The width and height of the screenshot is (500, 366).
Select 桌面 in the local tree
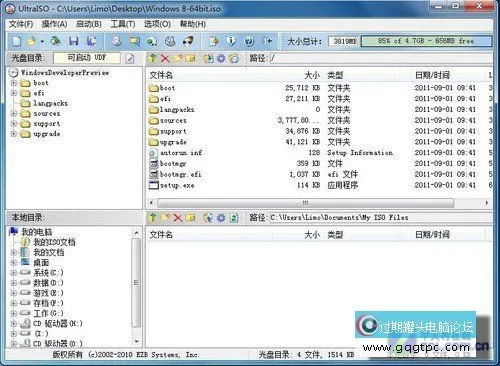coord(41,262)
